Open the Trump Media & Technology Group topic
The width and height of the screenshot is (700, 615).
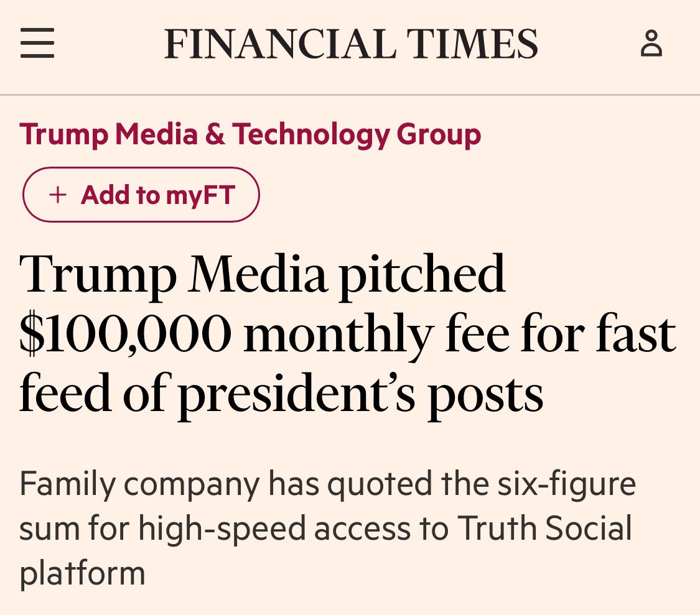tap(250, 134)
